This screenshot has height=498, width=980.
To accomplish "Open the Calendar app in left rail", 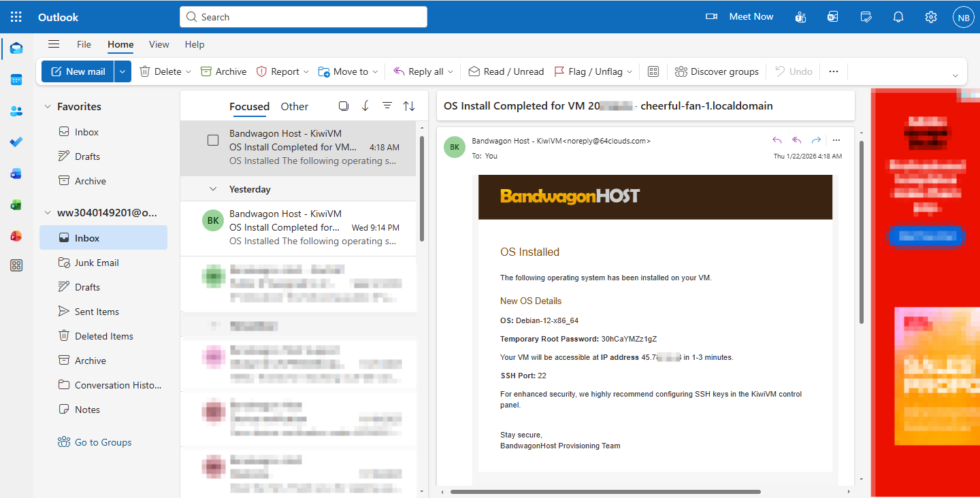I will click(16, 80).
